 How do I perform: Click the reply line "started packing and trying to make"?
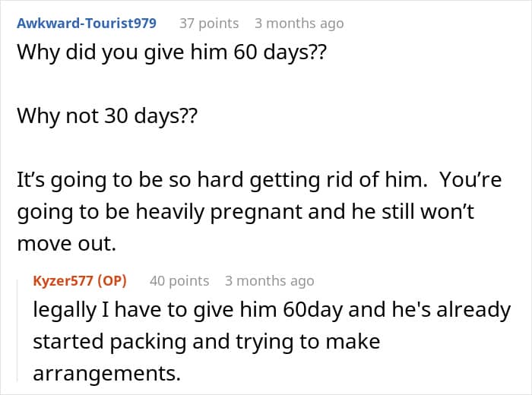pos(205,342)
